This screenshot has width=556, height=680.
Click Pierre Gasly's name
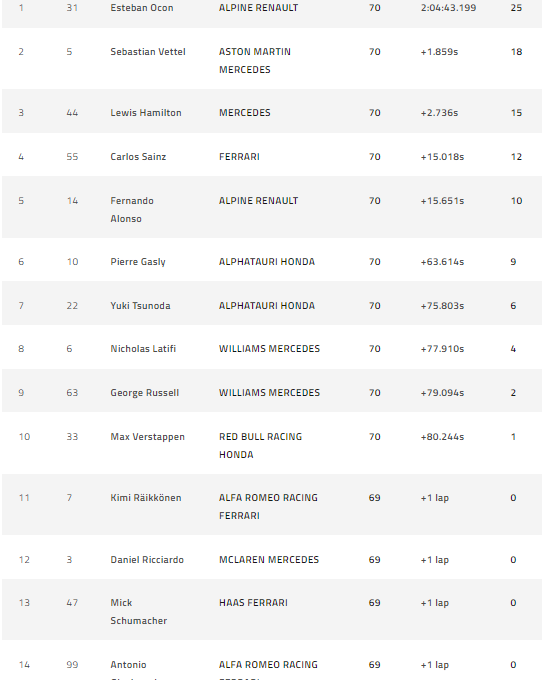(x=138, y=262)
